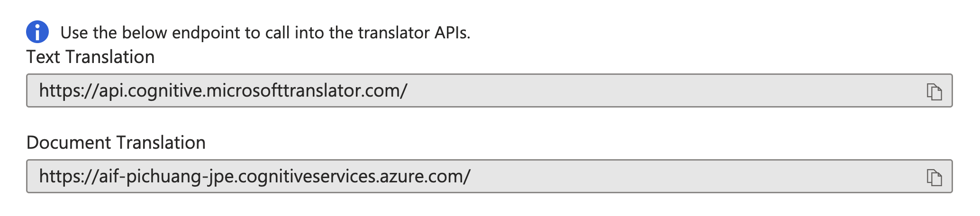Click the blue information icon
980x216 pixels.
pos(37,32)
